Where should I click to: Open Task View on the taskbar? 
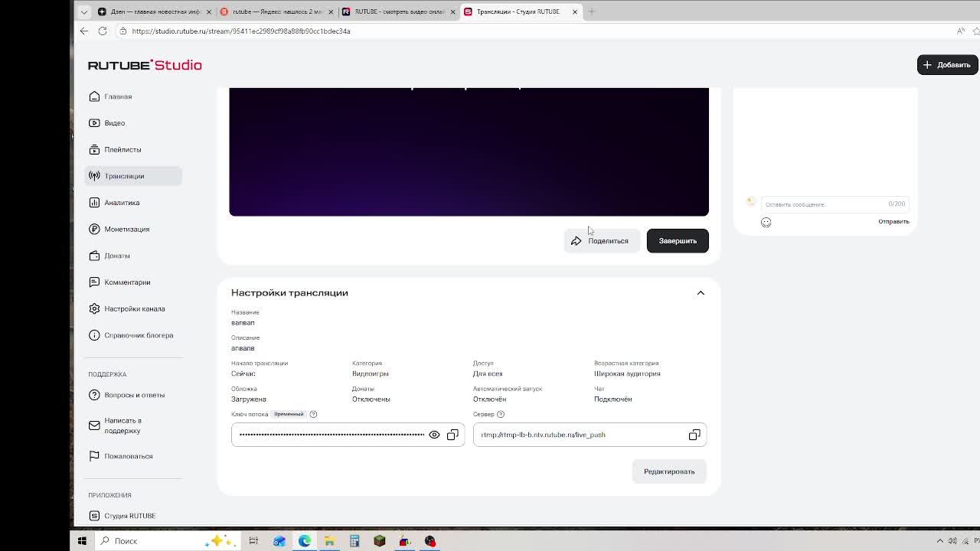(253, 541)
